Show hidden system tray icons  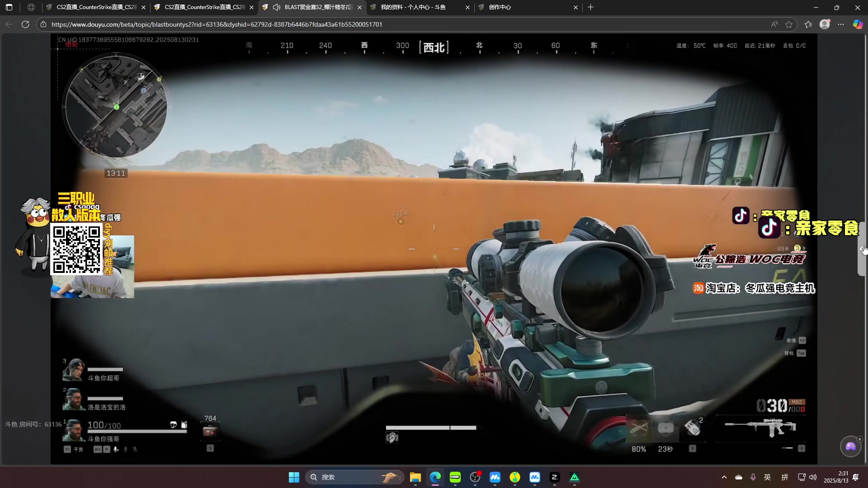coord(724,477)
